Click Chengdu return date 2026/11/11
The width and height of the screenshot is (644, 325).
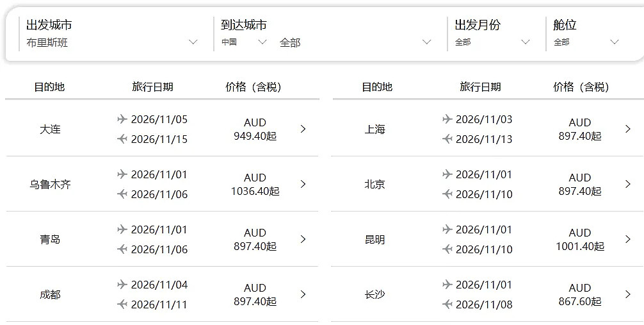(x=159, y=304)
